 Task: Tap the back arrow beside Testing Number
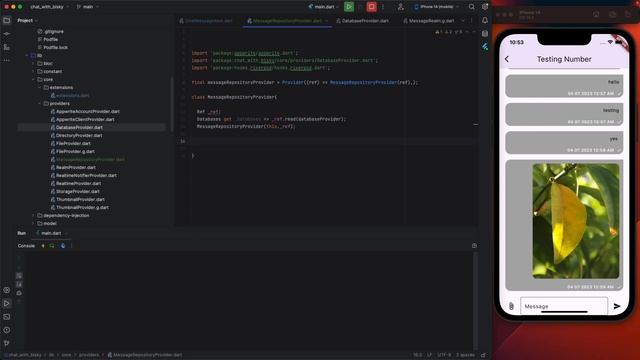[507, 59]
